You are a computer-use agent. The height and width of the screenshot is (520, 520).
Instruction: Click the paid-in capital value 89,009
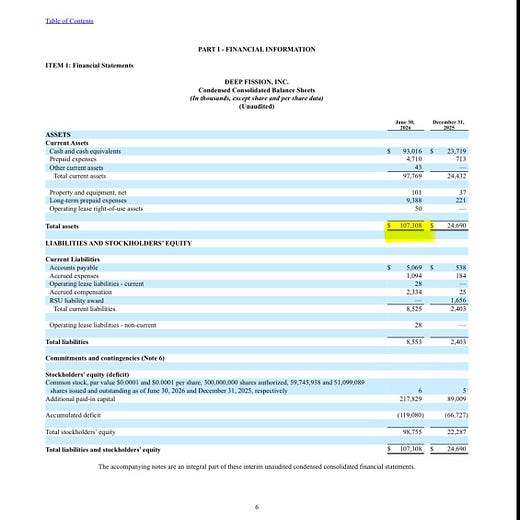tap(457, 399)
